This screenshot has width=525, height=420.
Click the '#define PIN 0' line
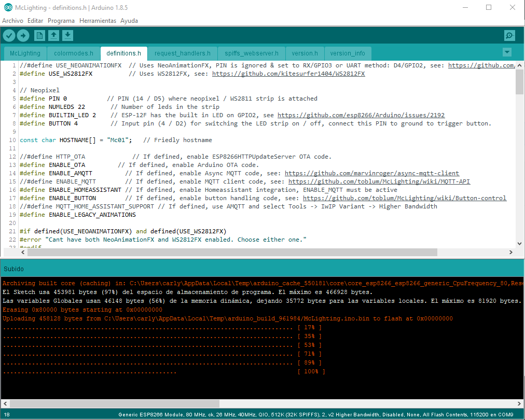pyautogui.click(x=169, y=99)
